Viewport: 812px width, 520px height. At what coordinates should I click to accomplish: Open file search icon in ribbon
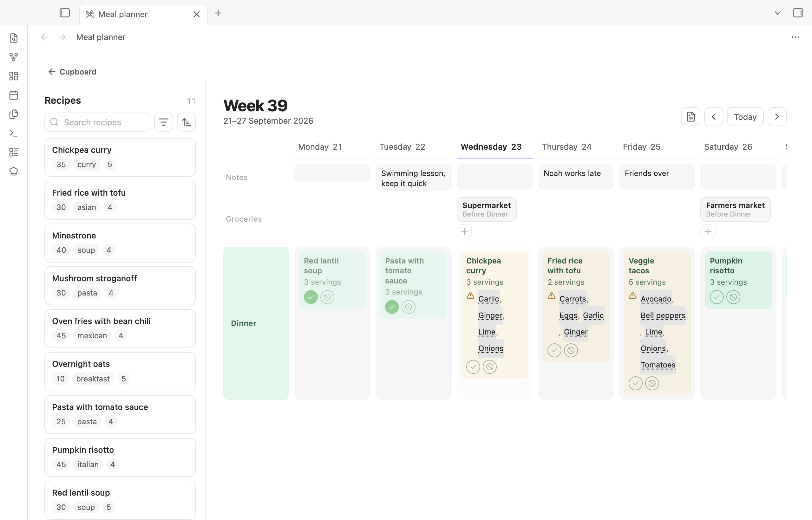click(14, 38)
